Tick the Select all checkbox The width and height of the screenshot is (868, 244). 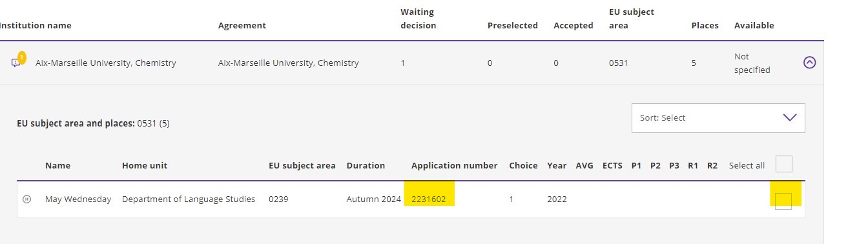pos(783,164)
